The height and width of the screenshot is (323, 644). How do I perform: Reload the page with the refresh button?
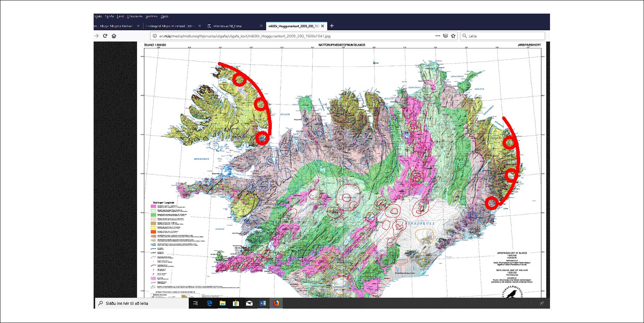pos(105,36)
